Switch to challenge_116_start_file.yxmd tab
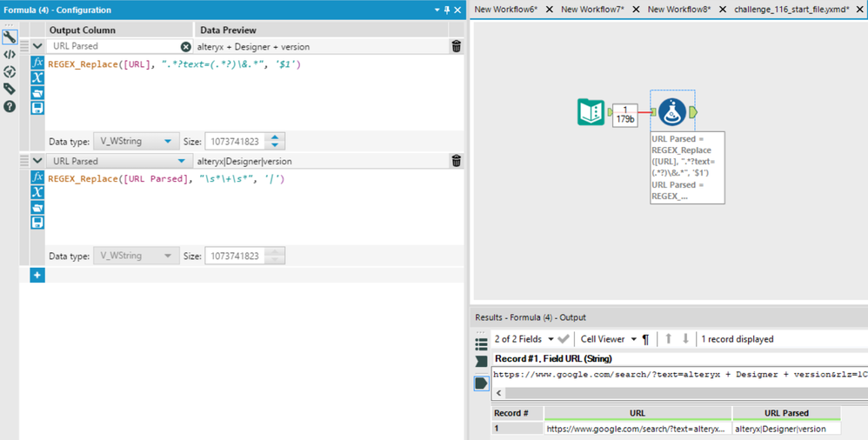868x440 pixels. [x=791, y=10]
